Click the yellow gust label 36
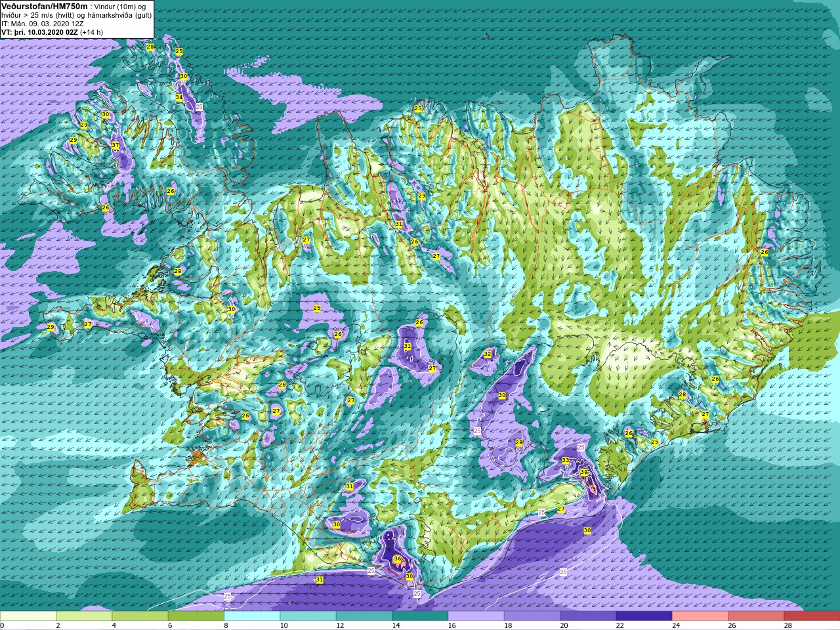 pos(397,559)
